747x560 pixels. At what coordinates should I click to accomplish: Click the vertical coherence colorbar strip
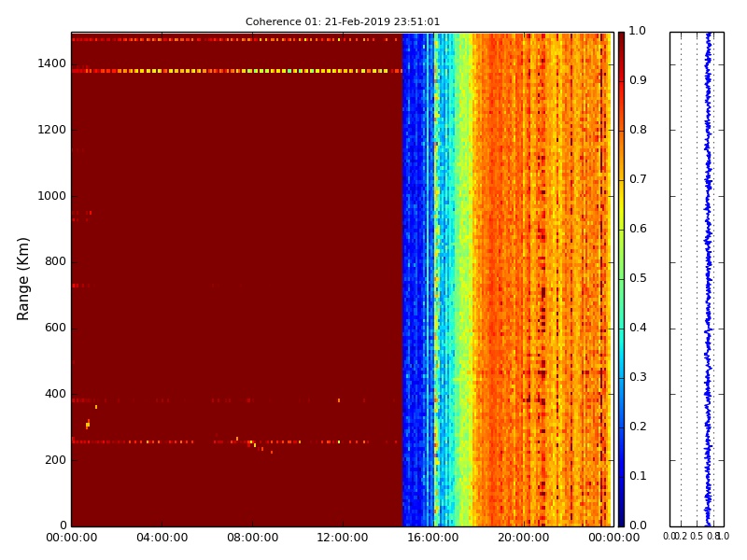tap(621, 279)
